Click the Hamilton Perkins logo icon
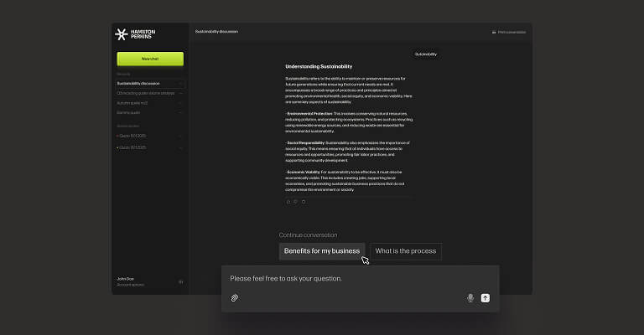Viewport: 644px width, 335px height. tap(120, 34)
